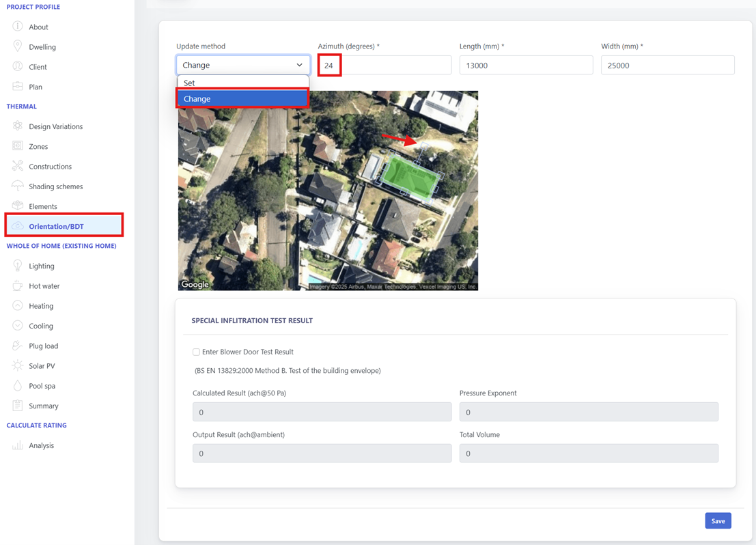Go to Dwelling section
756x545 pixels.
(x=42, y=47)
